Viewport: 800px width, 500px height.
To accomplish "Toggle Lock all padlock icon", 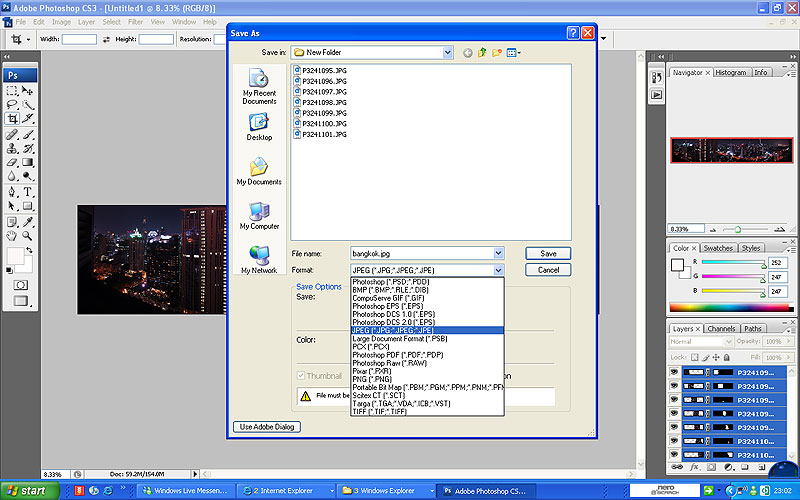I will click(x=727, y=357).
